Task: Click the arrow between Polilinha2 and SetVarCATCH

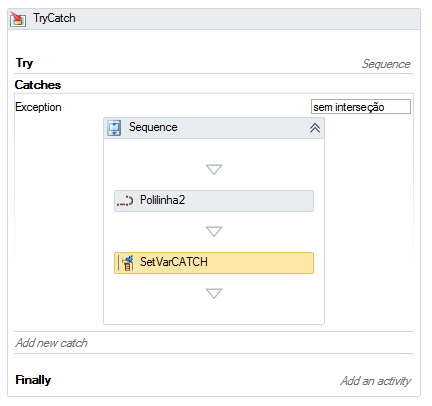Action: pyautogui.click(x=214, y=231)
